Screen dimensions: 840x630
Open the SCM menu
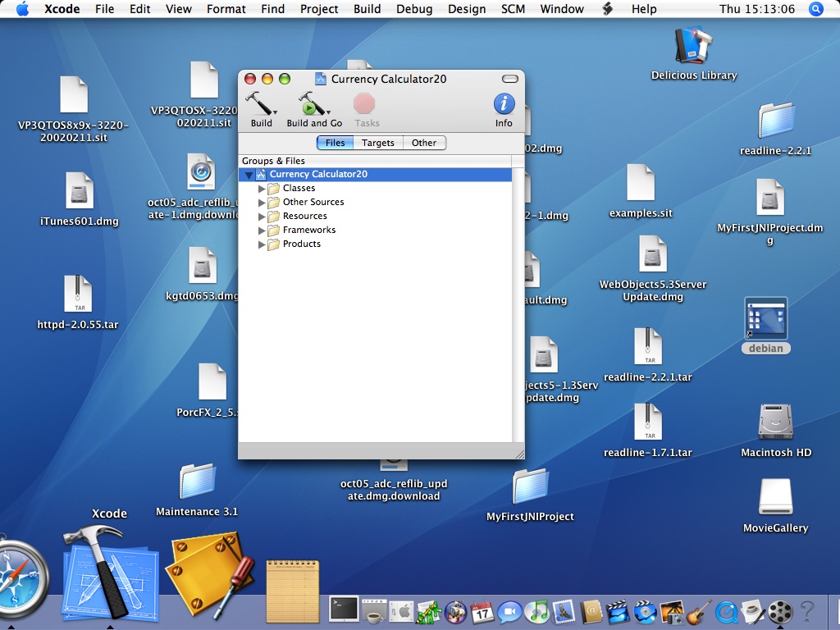(513, 8)
